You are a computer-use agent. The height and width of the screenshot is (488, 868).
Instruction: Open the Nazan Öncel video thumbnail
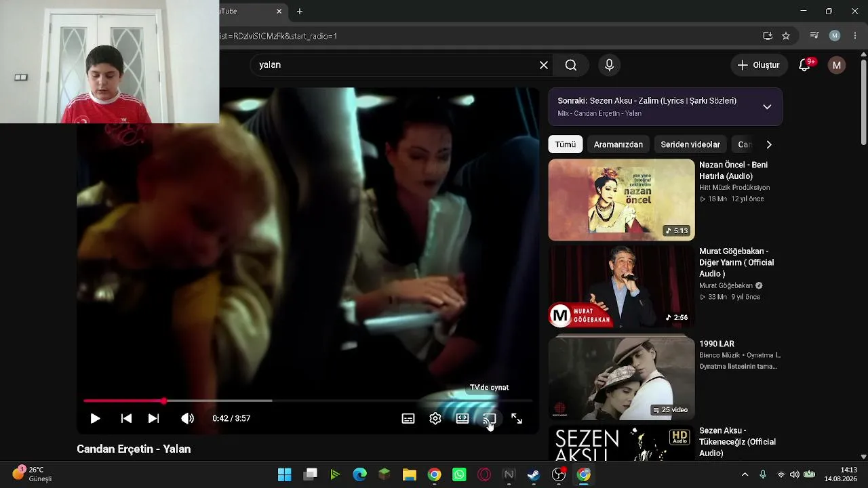pyautogui.click(x=622, y=200)
